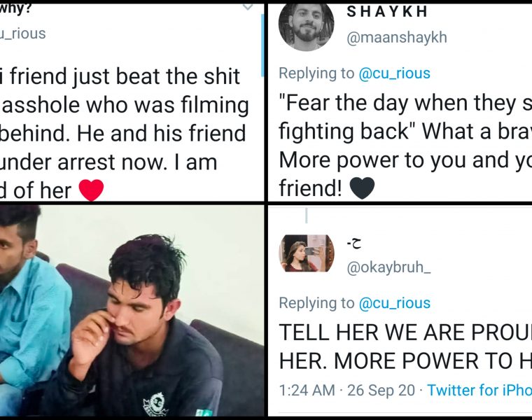
Task: Open the u_rious handle on first tweet
Action: pyautogui.click(x=22, y=33)
